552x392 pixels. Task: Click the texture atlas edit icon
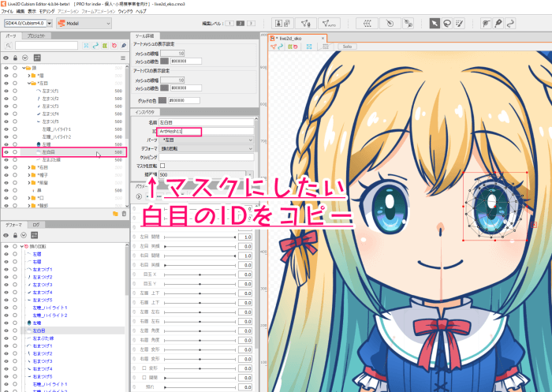(x=282, y=23)
